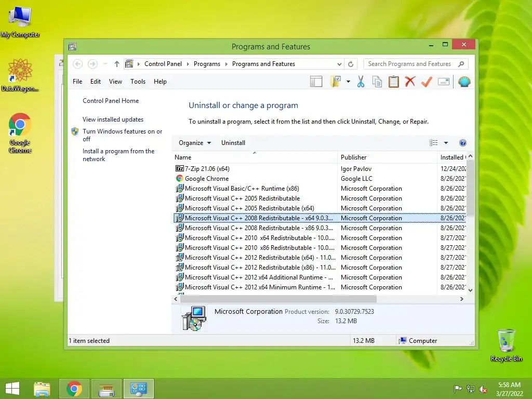
Task: Select Visual C++ 2005 Redistributable (x64) row
Action: (x=320, y=208)
